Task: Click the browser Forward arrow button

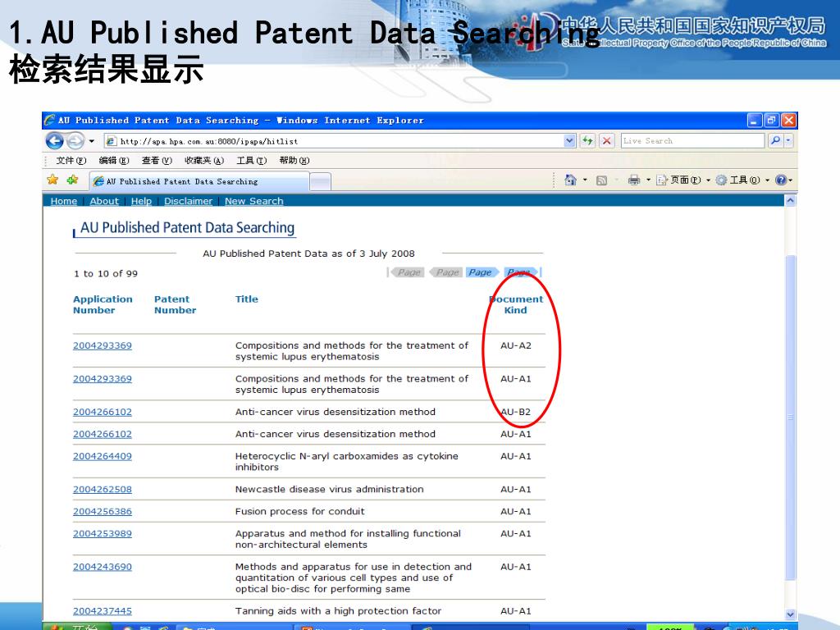Action: pyautogui.click(x=75, y=141)
